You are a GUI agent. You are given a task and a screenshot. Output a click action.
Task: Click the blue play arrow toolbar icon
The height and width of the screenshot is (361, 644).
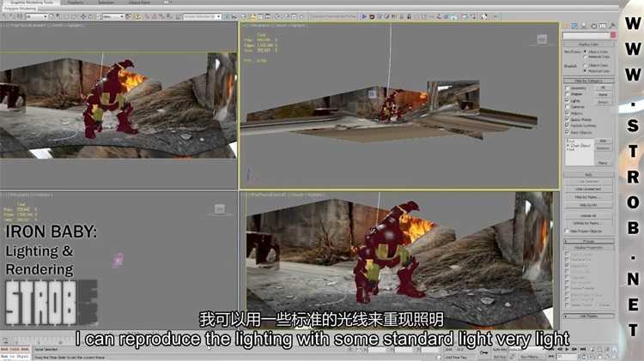364,17
